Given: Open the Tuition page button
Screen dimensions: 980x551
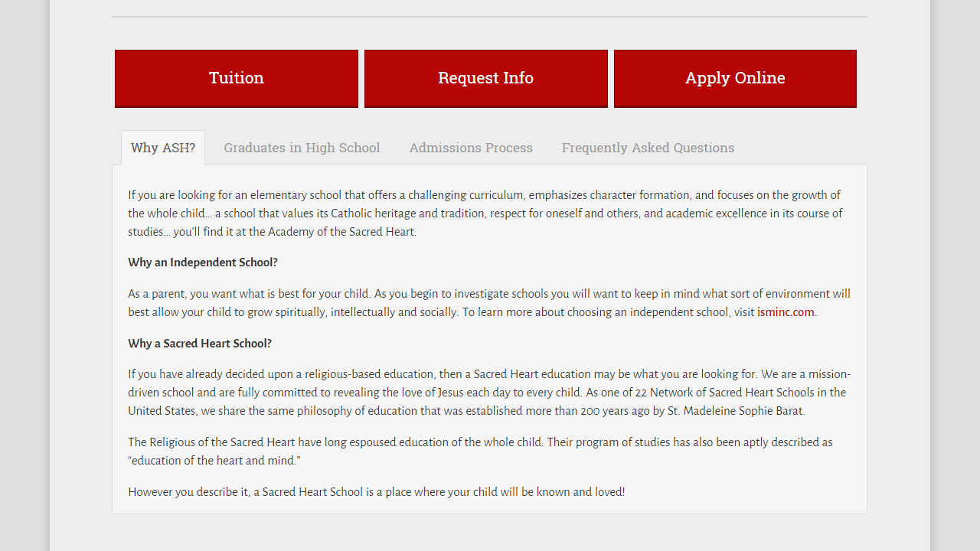Looking at the screenshot, I should pos(237,78).
